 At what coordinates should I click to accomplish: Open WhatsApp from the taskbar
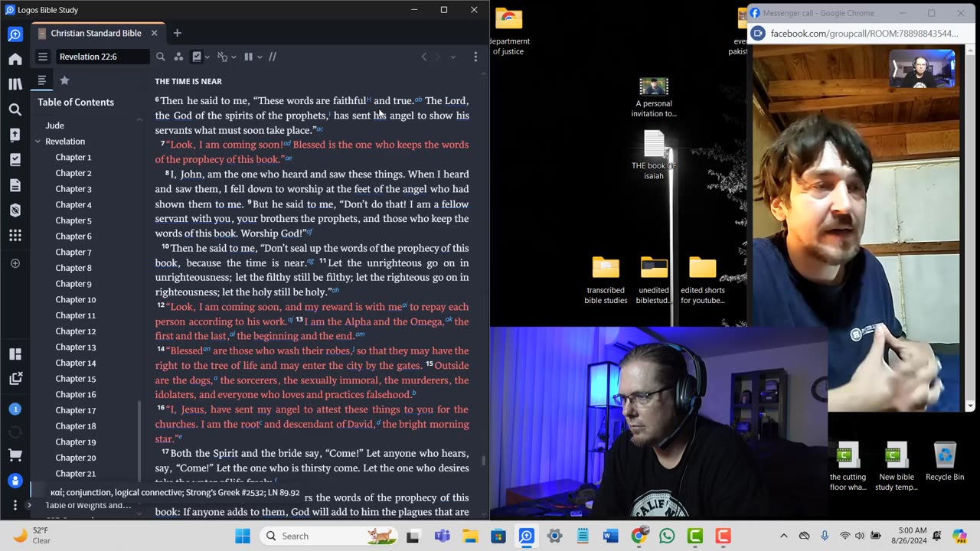click(667, 536)
